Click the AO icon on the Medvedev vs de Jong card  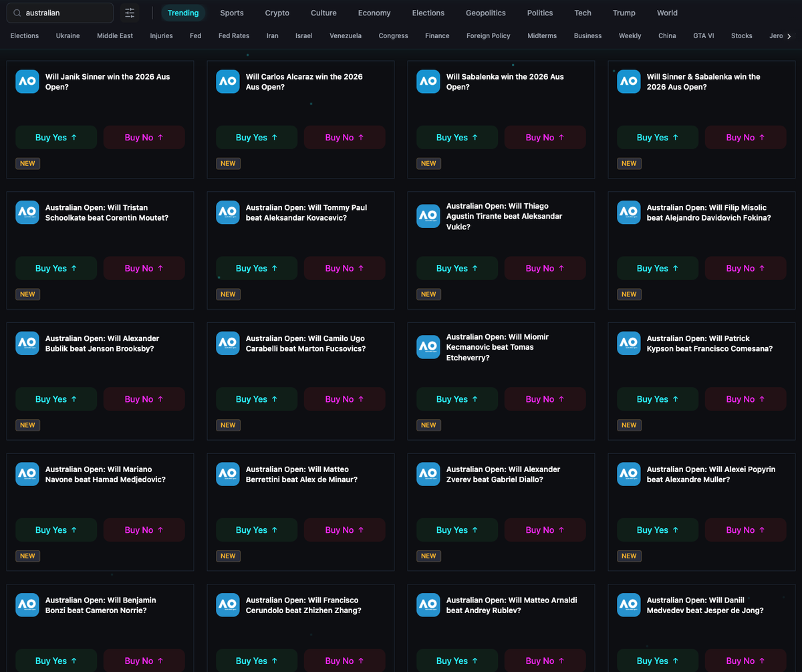click(x=628, y=604)
